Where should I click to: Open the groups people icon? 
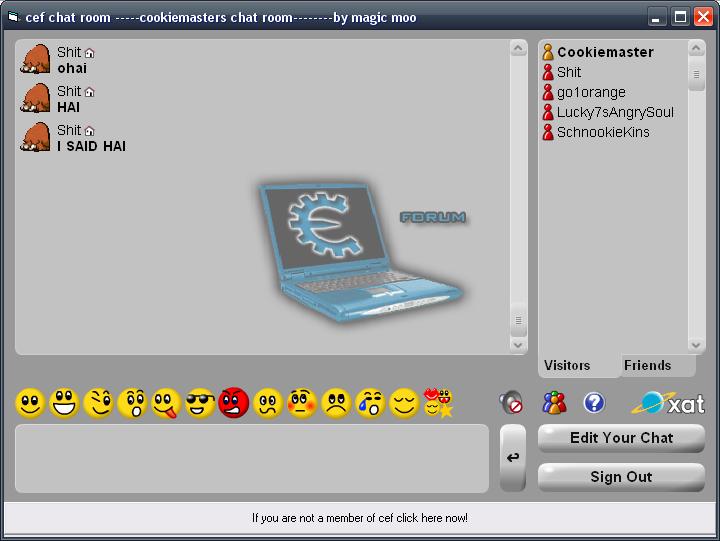(x=554, y=403)
